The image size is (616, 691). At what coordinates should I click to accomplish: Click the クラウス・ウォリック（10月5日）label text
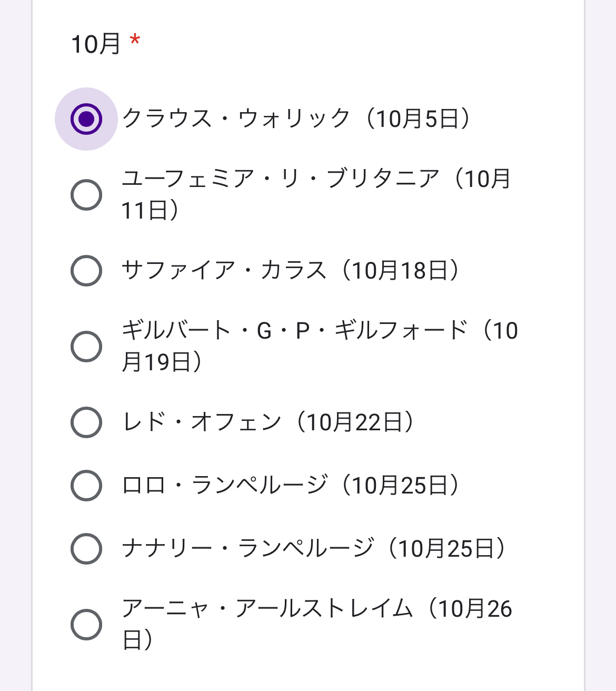[296, 119]
